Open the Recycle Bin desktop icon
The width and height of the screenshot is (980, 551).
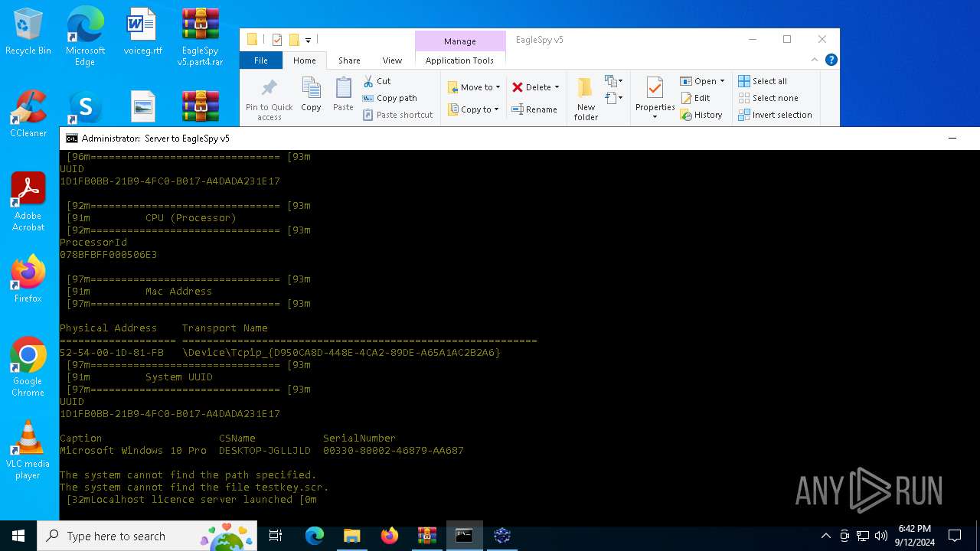pos(28,31)
